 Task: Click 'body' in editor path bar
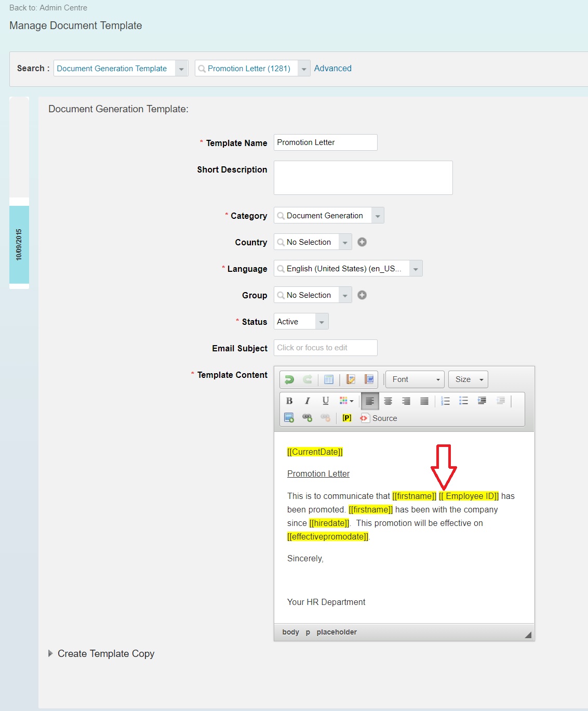point(291,632)
